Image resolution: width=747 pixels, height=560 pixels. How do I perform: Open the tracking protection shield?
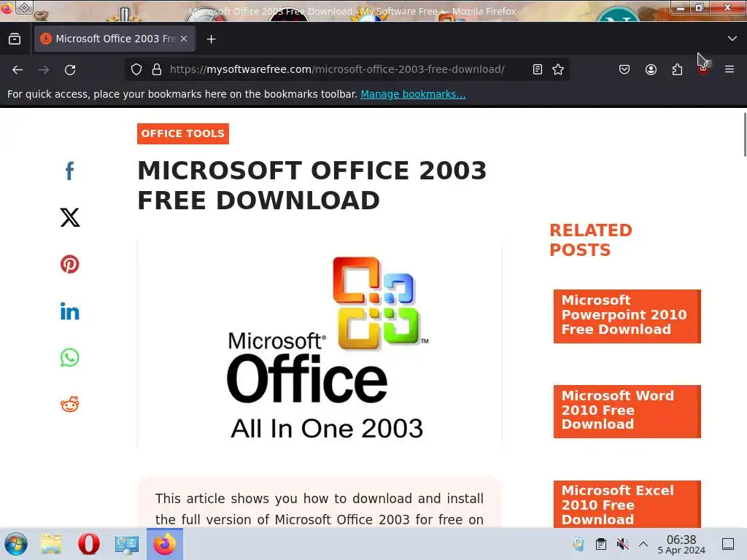136,69
